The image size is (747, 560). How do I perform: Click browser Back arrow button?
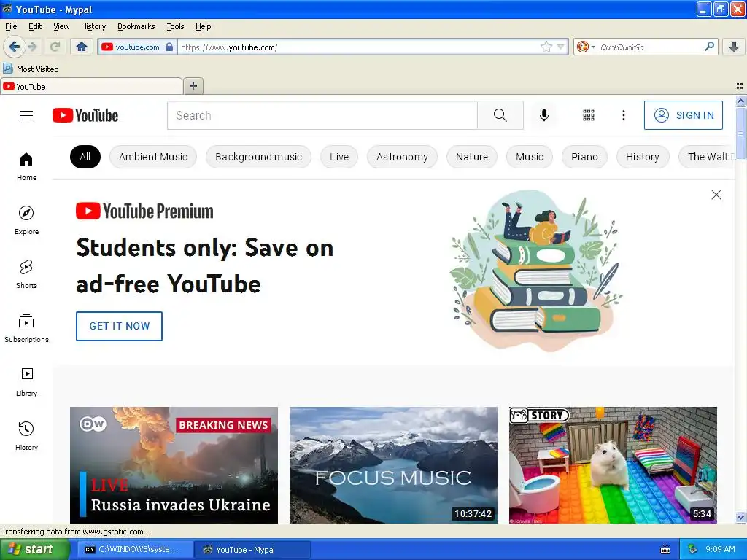[14, 47]
